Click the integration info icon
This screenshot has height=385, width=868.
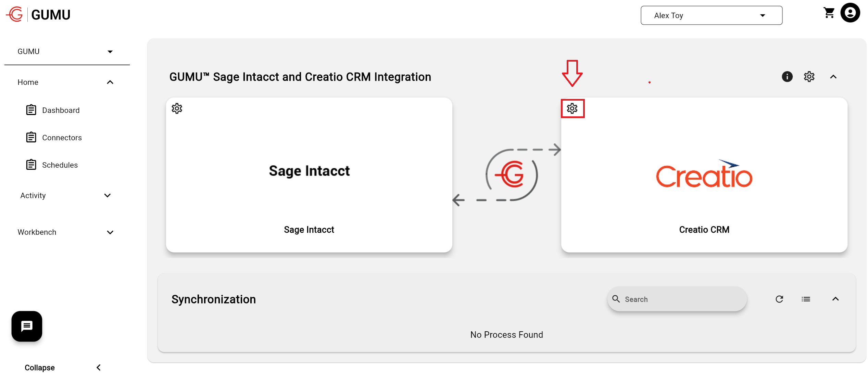[787, 77]
